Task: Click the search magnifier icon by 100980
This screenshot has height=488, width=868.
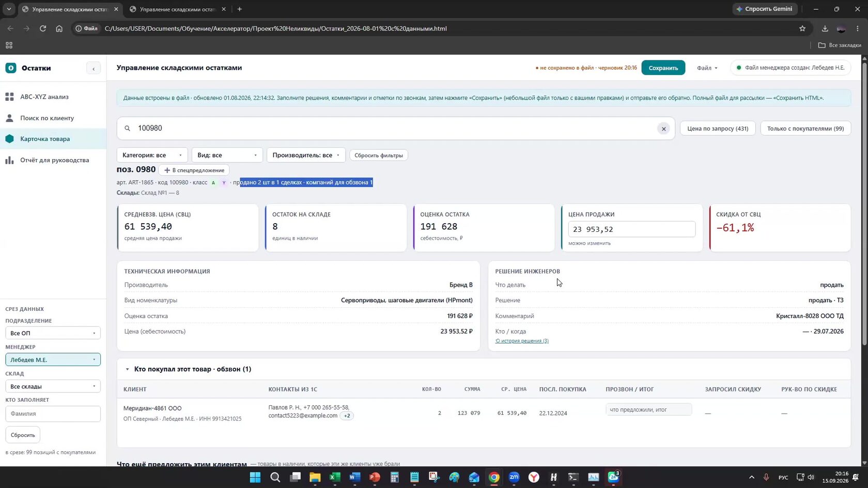Action: coord(127,128)
